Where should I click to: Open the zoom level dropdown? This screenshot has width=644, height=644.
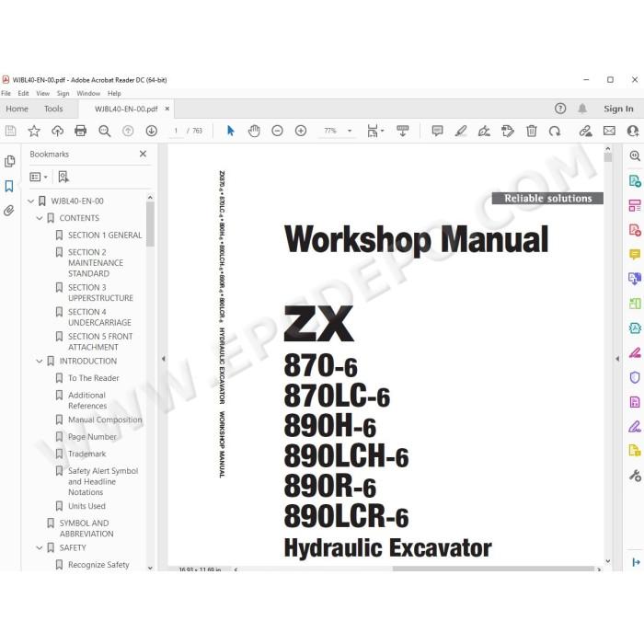[x=350, y=131]
